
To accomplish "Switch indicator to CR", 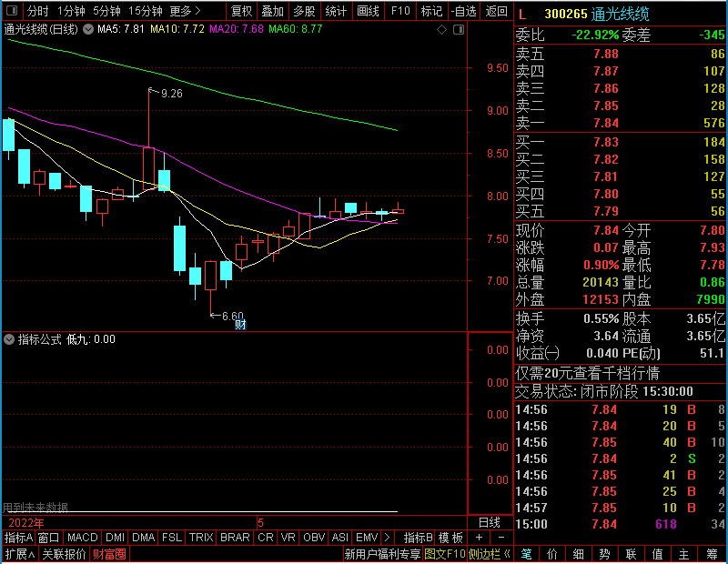I will click(265, 538).
